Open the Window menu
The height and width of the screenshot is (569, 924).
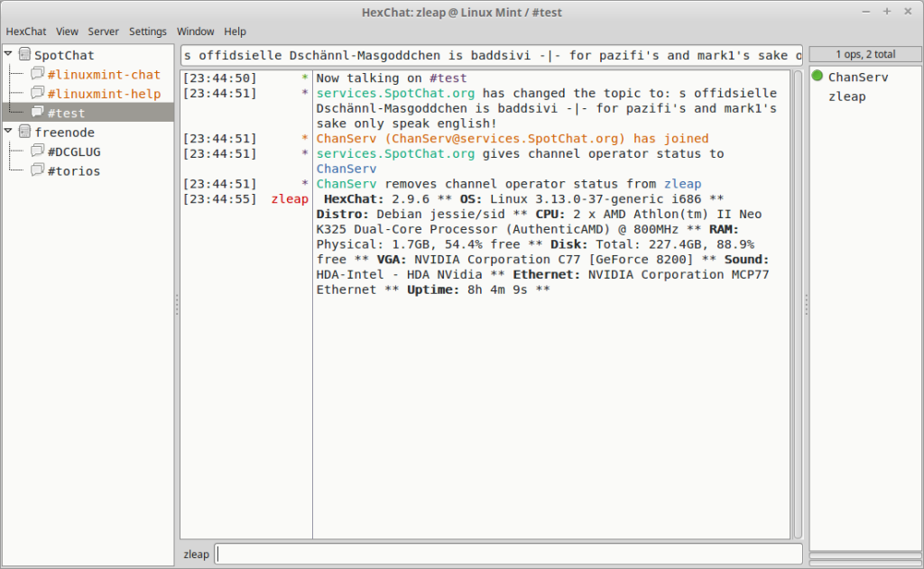point(195,31)
